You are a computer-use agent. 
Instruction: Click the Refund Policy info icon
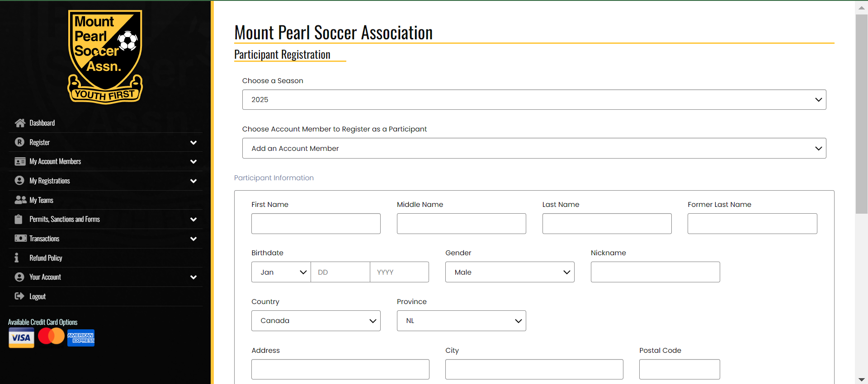(x=17, y=258)
